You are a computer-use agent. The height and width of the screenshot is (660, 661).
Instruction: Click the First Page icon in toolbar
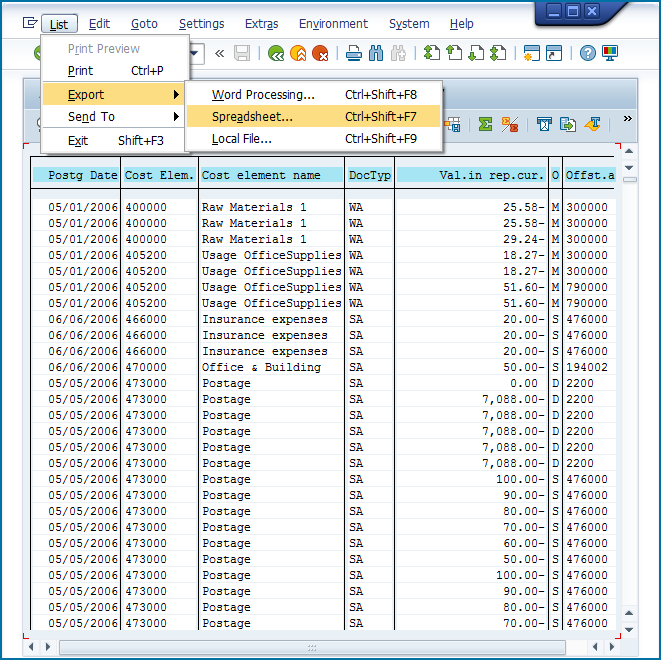(432, 54)
